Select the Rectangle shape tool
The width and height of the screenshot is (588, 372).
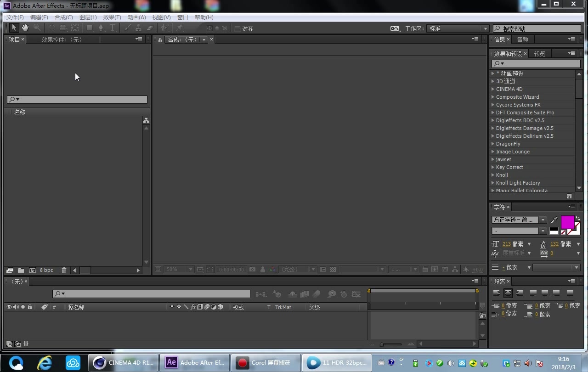[90, 28]
